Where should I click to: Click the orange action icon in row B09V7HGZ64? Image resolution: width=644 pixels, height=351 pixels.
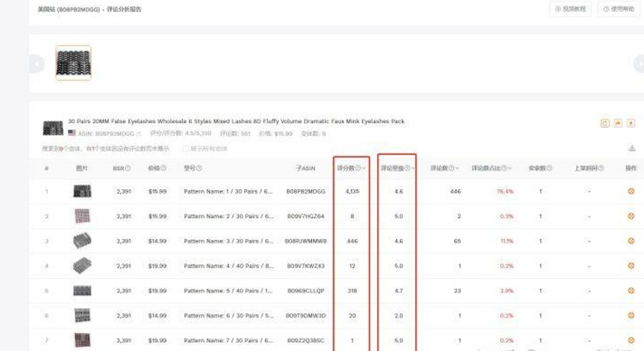631,216
